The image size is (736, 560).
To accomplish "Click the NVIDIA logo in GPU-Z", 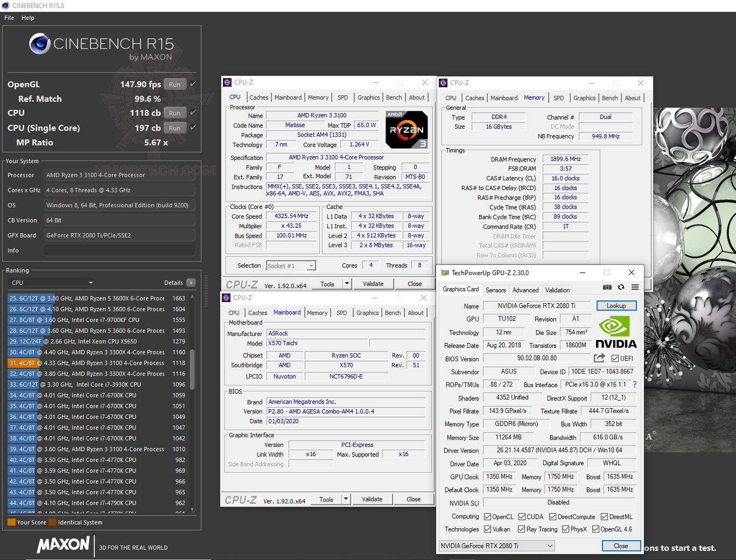I will (x=616, y=332).
